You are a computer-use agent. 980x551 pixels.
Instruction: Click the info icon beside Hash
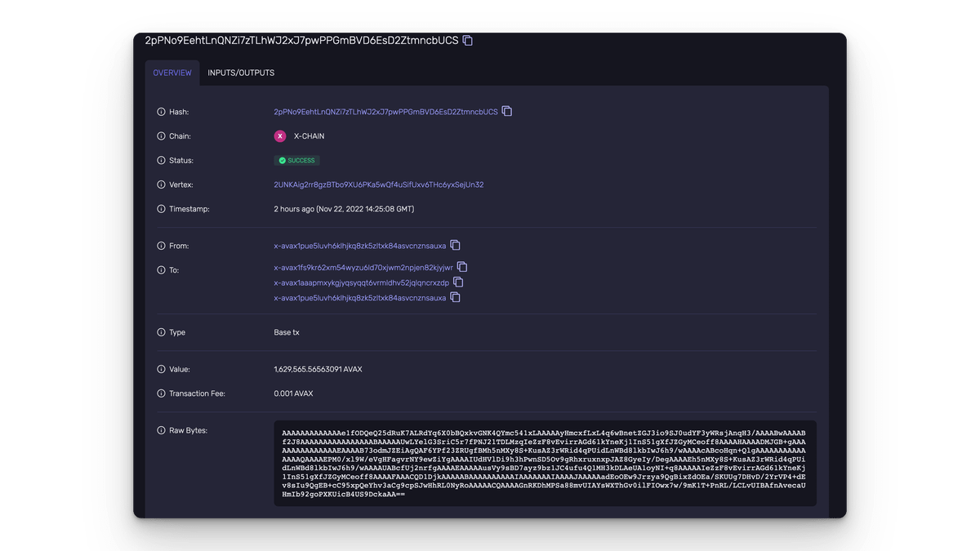(161, 112)
